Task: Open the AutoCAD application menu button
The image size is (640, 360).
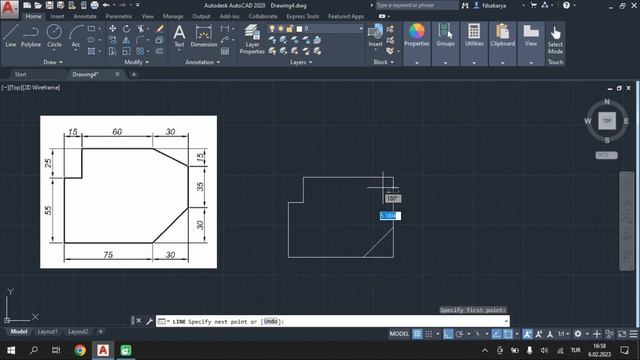Action: (x=9, y=9)
